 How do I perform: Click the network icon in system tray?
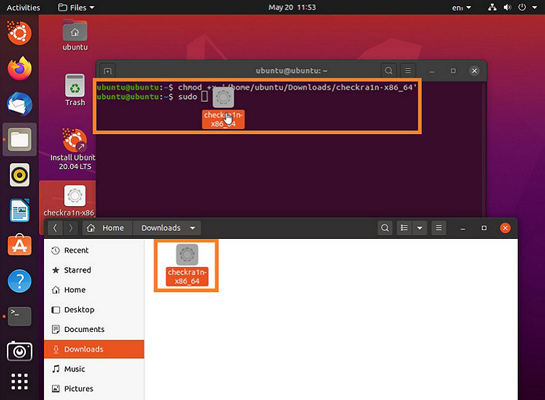click(x=492, y=7)
